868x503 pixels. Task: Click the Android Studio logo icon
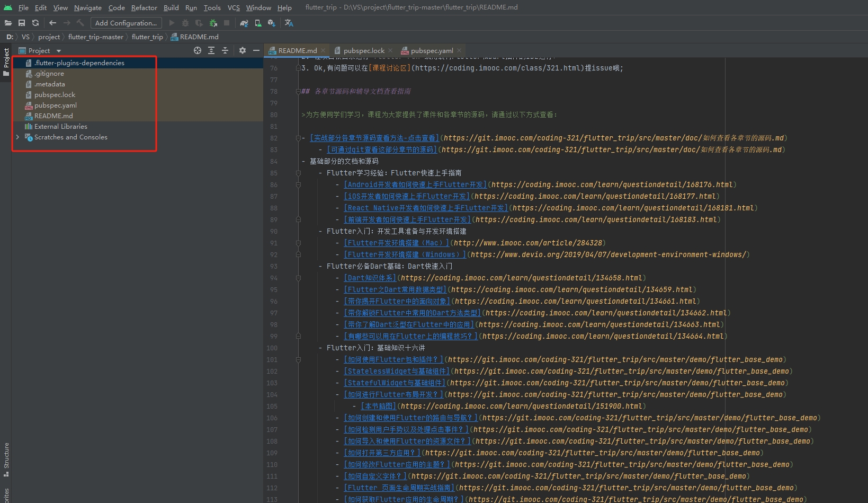pyautogui.click(x=8, y=7)
